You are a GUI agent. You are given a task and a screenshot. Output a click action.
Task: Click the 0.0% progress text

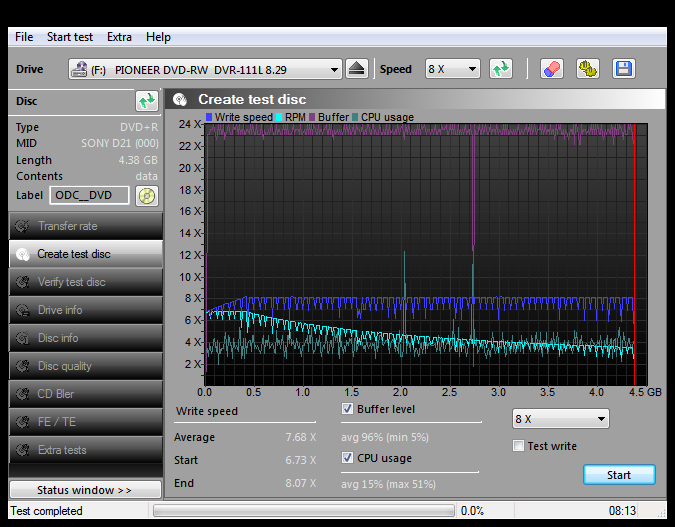point(472,511)
